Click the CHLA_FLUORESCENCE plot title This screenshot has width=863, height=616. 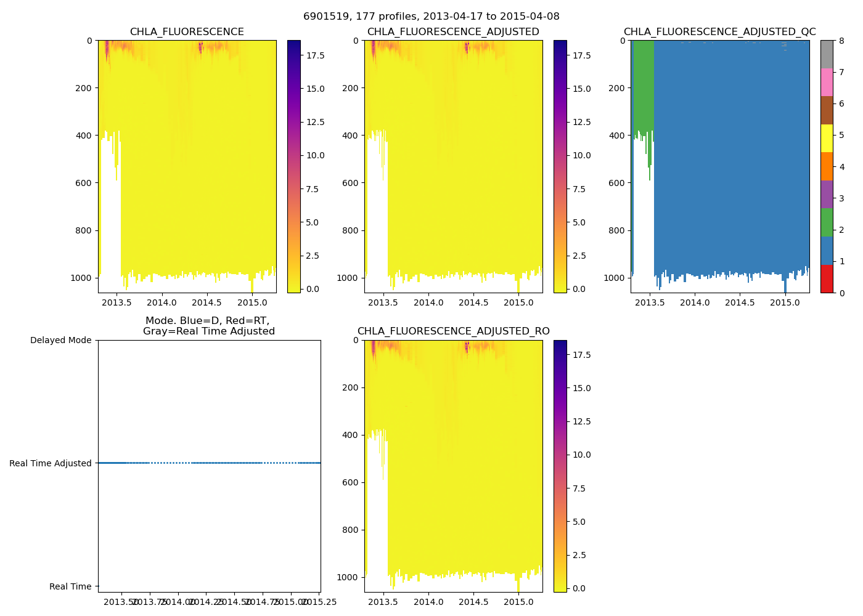[187, 32]
